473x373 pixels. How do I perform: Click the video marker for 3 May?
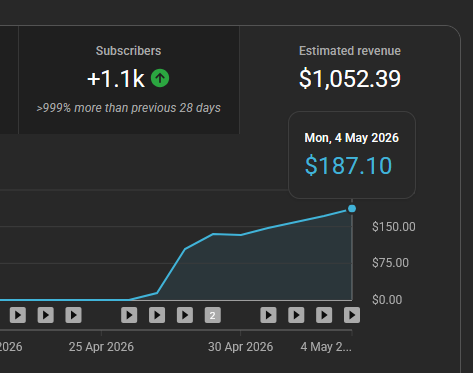point(324,315)
